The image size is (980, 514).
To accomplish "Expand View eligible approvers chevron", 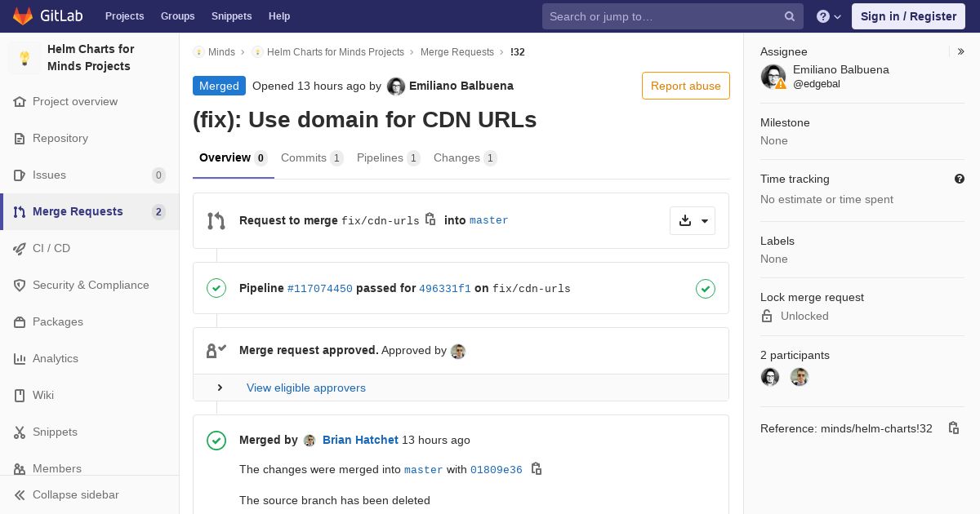I will pos(220,388).
